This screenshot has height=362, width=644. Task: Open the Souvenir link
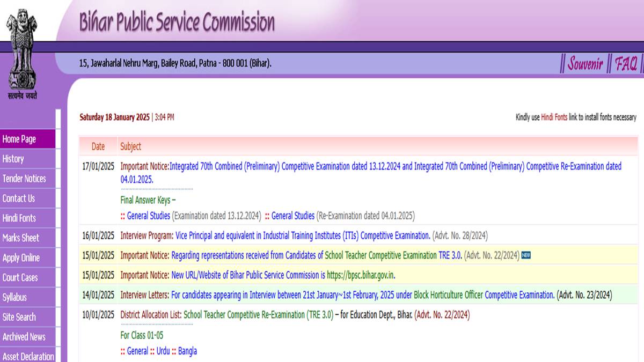(584, 63)
